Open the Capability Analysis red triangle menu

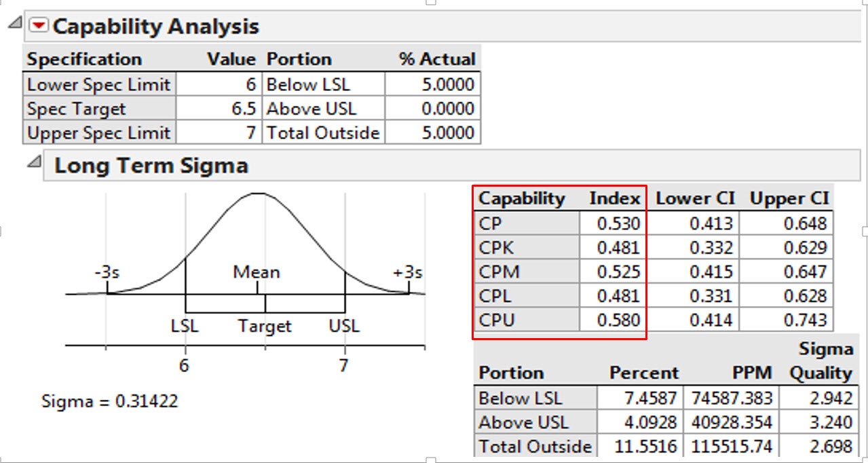[x=40, y=25]
